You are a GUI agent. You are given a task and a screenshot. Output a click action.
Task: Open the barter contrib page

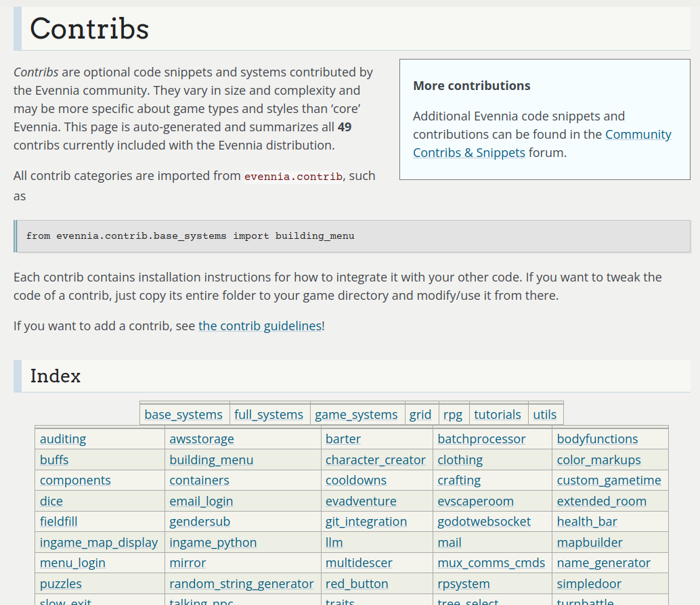pos(343,439)
